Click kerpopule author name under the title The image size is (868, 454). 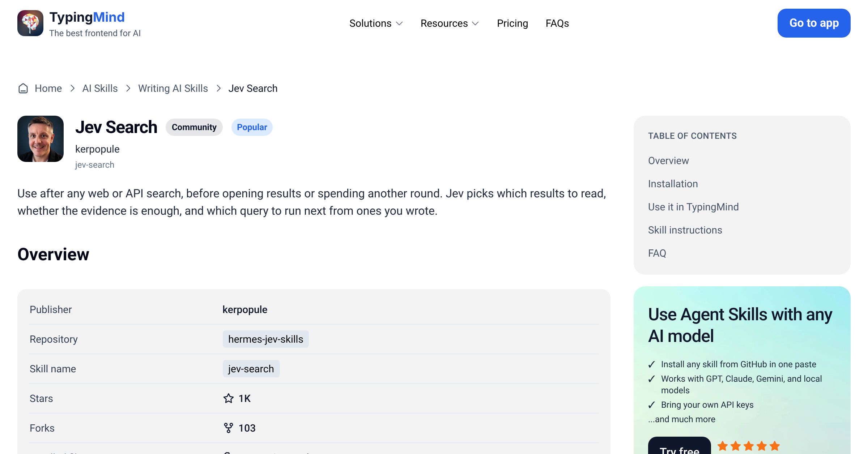(97, 149)
